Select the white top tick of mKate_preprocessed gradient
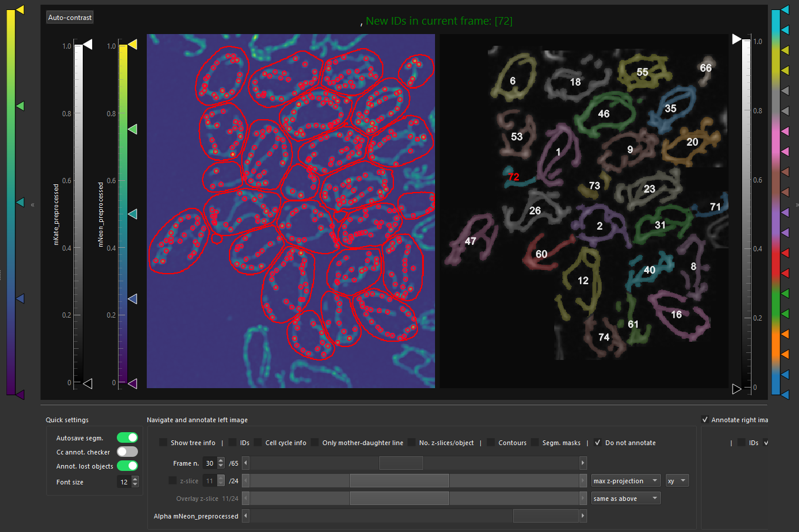The width and height of the screenshot is (799, 532). [87, 45]
